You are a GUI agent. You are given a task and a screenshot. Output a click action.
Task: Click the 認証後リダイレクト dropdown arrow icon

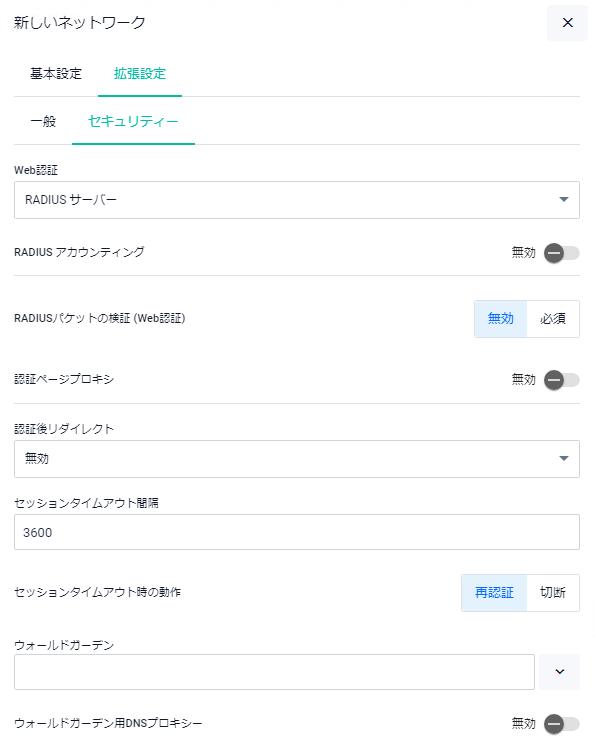(x=564, y=458)
